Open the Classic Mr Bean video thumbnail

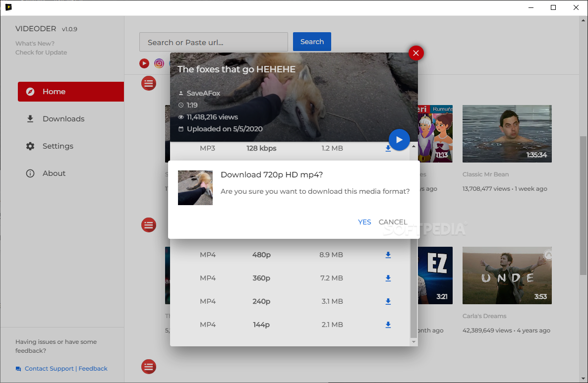[507, 134]
